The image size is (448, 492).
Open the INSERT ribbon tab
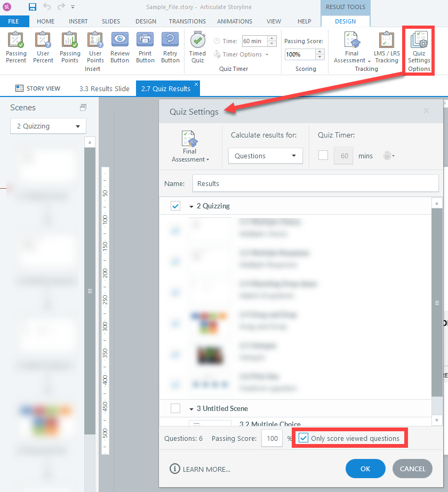tap(78, 21)
